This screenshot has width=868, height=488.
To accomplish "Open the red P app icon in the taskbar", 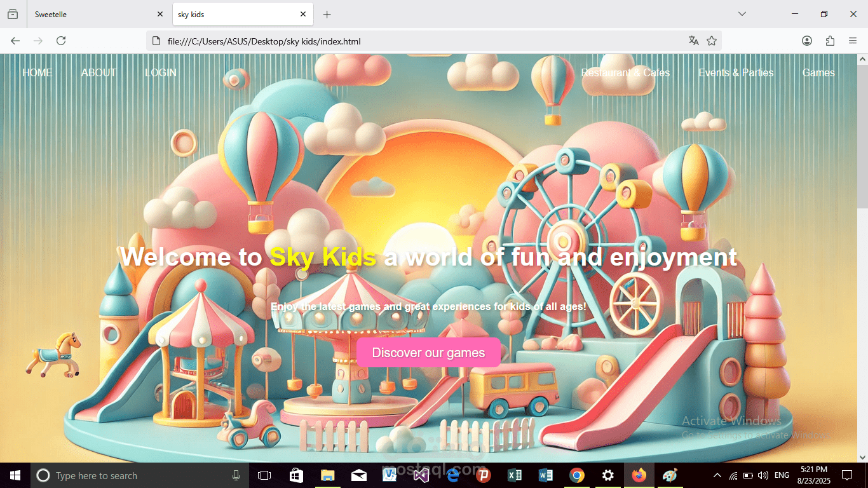I will pyautogui.click(x=484, y=475).
